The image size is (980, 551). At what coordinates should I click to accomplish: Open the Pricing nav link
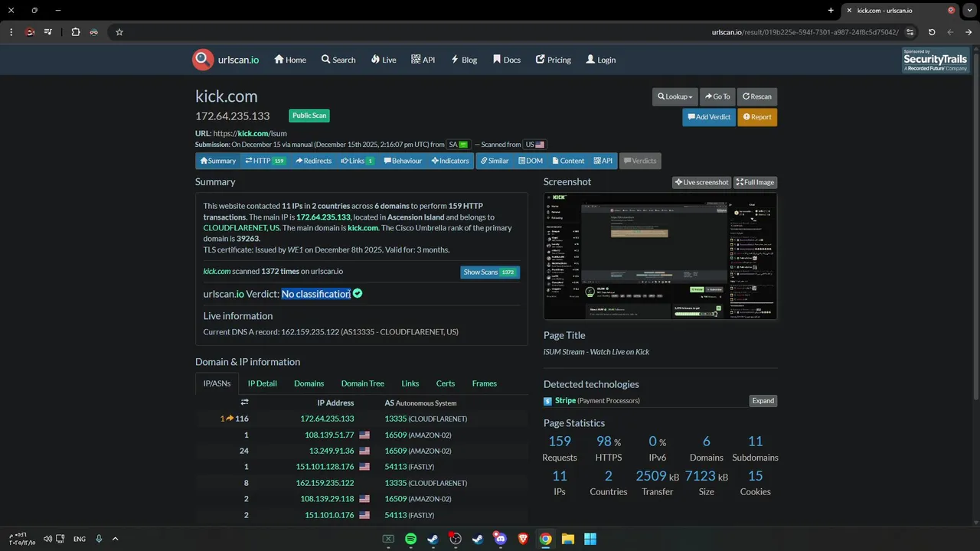point(554,60)
